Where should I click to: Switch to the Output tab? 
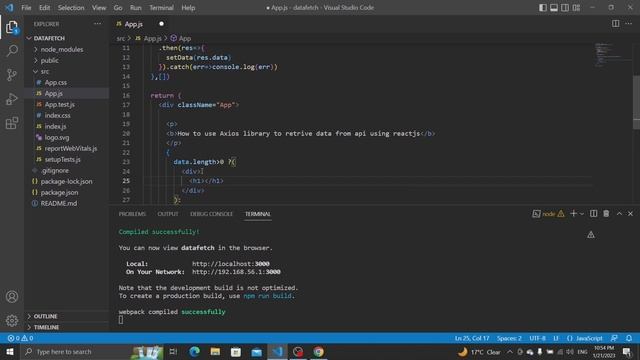coord(168,214)
